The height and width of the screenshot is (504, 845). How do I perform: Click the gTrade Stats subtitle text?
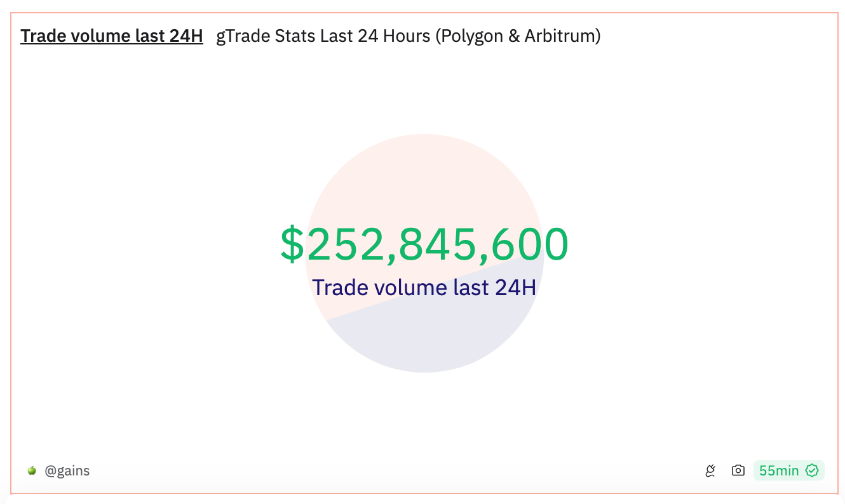pos(266,36)
